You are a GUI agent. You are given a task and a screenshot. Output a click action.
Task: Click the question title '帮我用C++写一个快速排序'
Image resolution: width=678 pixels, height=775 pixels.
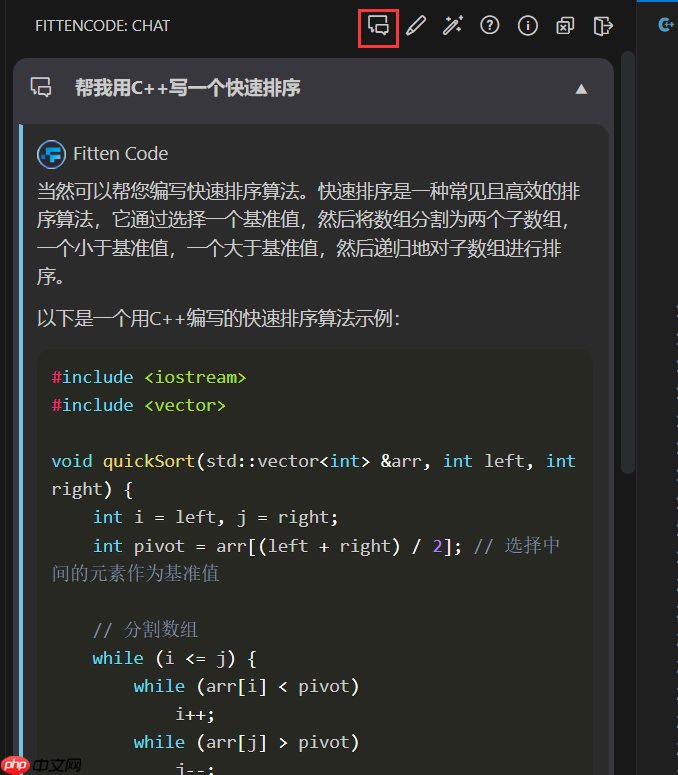click(187, 88)
